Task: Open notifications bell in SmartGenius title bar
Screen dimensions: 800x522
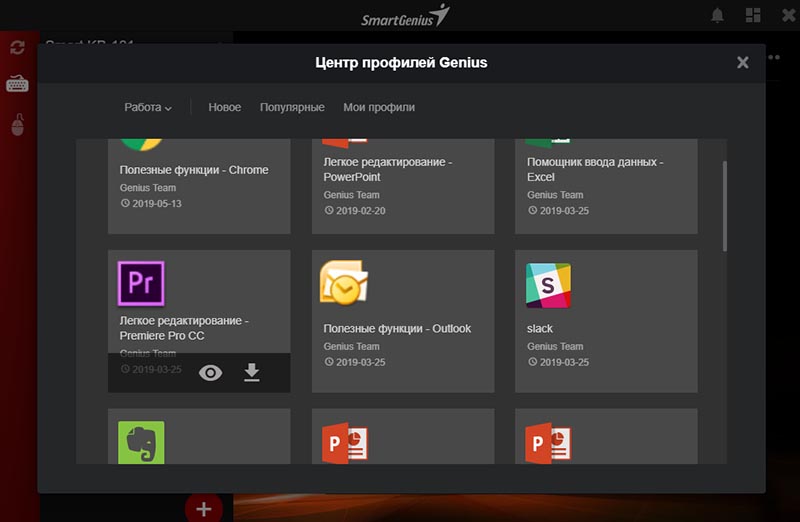Action: [x=717, y=15]
